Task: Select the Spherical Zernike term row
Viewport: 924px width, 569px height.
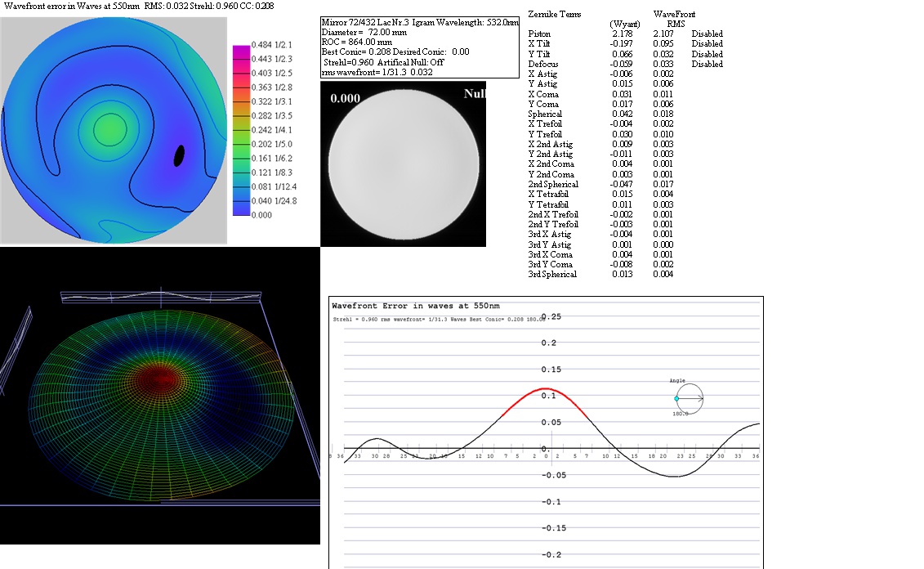Action: (x=545, y=114)
